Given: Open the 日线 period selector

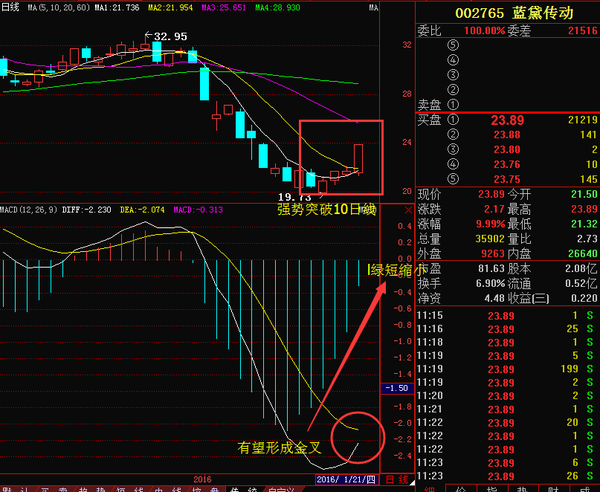Looking at the screenshot, I should point(11,8).
